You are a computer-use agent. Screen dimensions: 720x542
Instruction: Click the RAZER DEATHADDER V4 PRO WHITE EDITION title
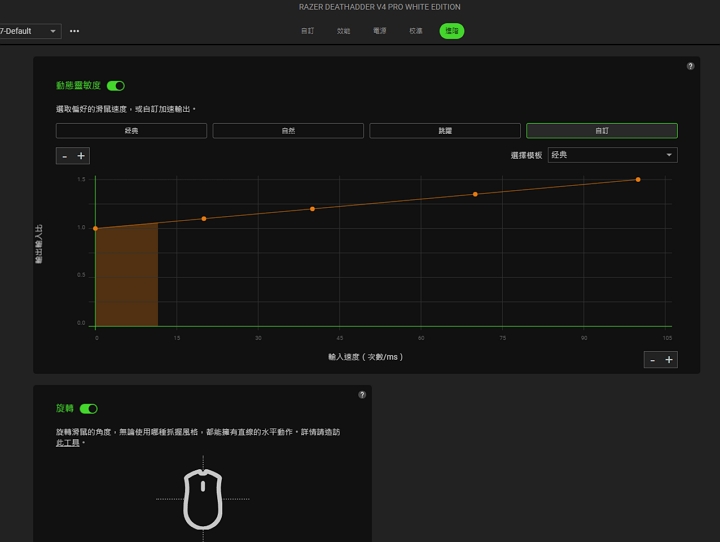pyautogui.click(x=379, y=7)
